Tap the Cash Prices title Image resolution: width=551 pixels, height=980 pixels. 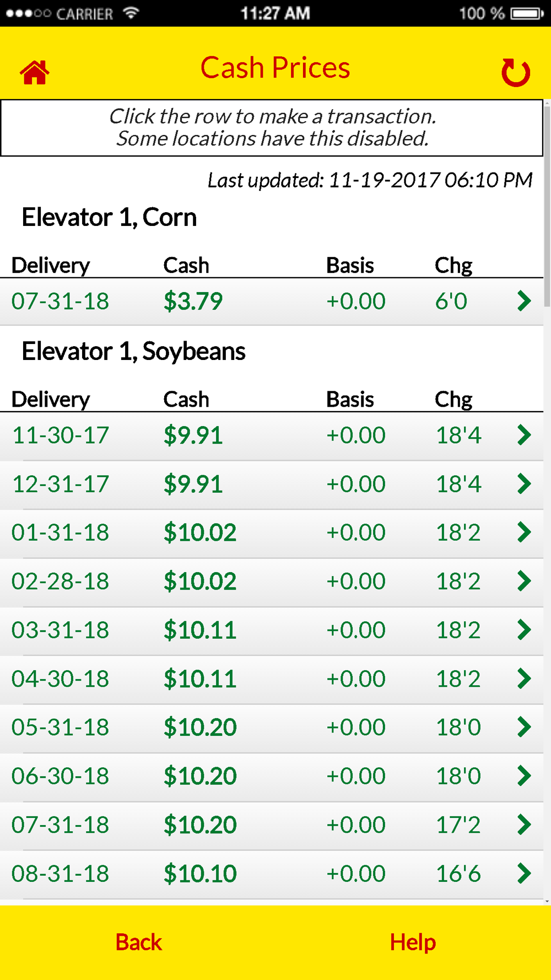click(x=275, y=68)
